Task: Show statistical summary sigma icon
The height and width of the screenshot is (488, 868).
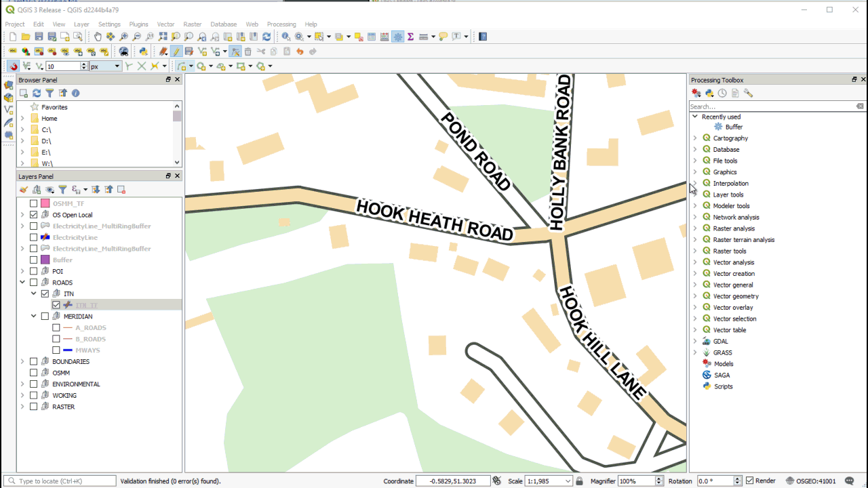Action: [410, 37]
